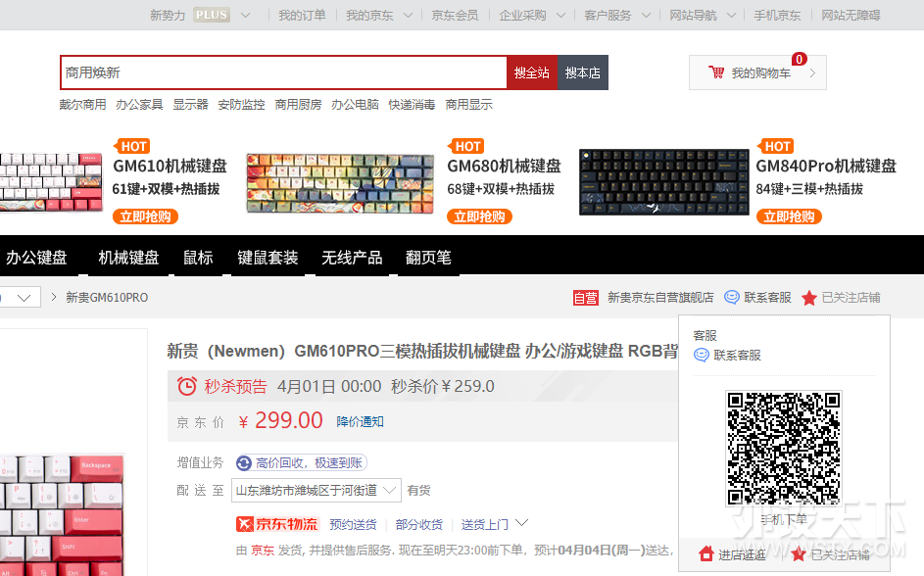Viewport: 924px width, 576px height.
Task: Open the 无线产品 nav tab
Action: (x=352, y=258)
